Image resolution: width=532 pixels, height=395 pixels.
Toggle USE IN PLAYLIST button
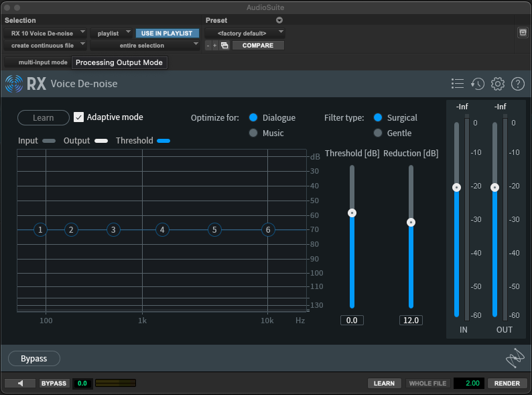[167, 34]
